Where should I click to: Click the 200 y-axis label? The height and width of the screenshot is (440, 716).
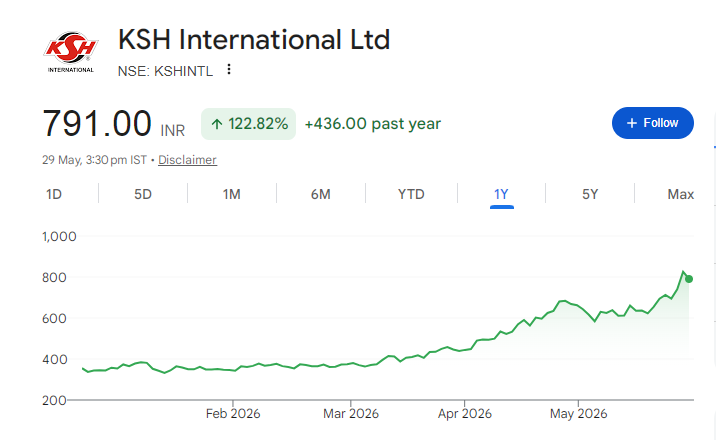(54, 400)
